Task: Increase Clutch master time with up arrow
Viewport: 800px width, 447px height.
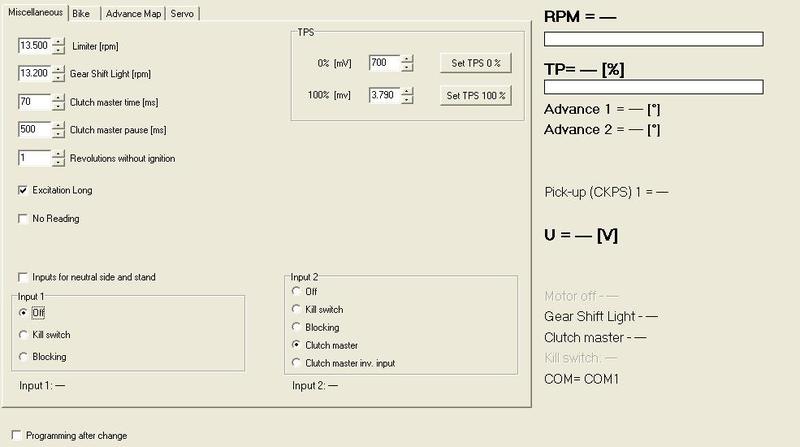Action: [x=58, y=98]
